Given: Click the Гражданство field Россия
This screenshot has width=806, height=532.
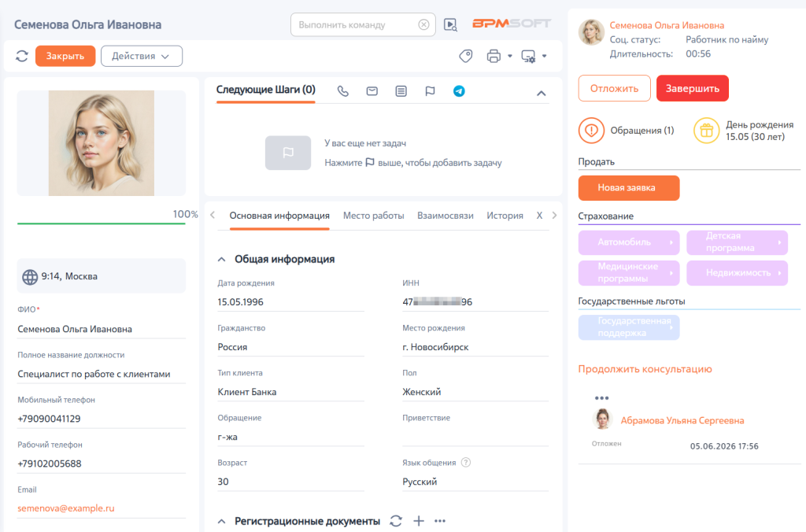Looking at the screenshot, I should pyautogui.click(x=291, y=347).
